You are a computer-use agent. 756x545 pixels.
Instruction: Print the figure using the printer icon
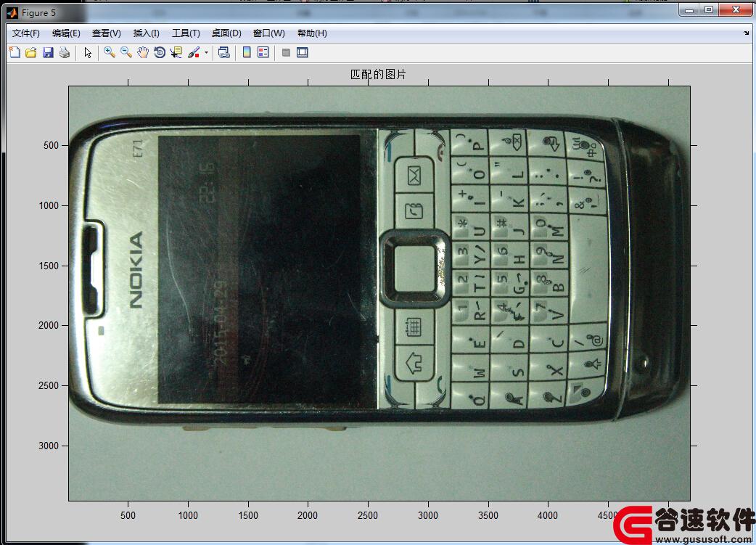click(65, 52)
